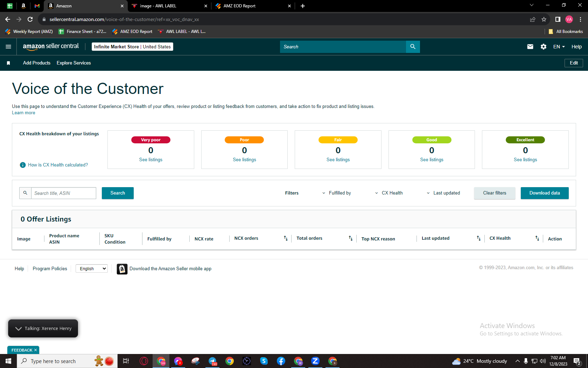The width and height of the screenshot is (588, 368).
Task: Switch to the AMZ EOD Report tab
Action: (x=253, y=6)
